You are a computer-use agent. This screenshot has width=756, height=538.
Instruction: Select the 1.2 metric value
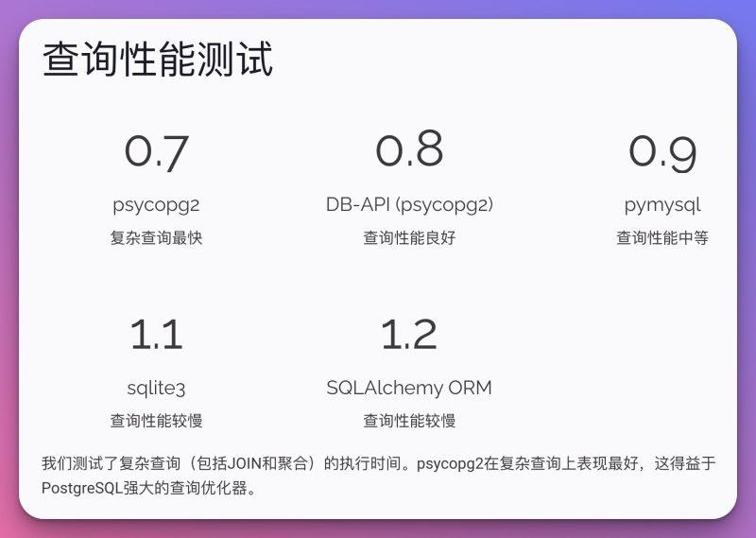(x=409, y=335)
